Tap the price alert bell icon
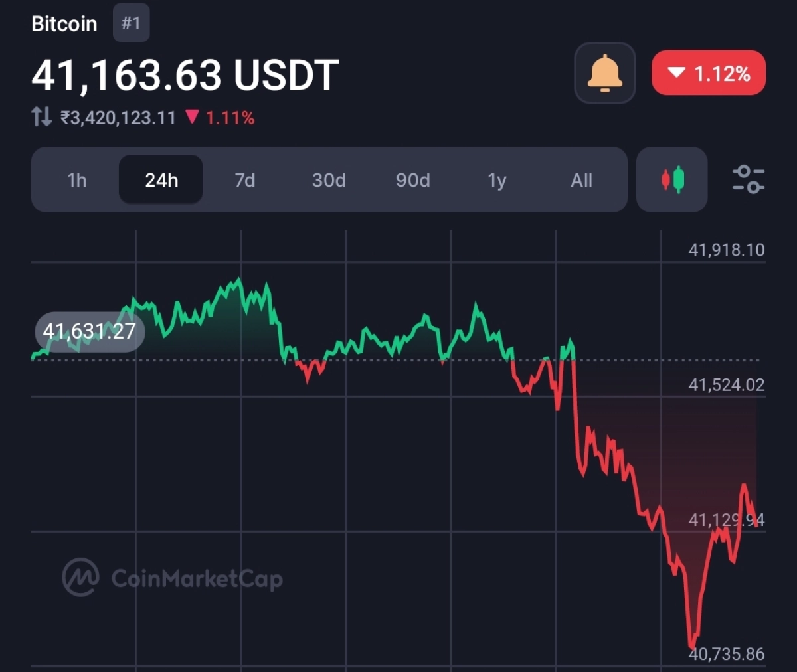Viewport: 797px width, 672px height. pos(604,73)
